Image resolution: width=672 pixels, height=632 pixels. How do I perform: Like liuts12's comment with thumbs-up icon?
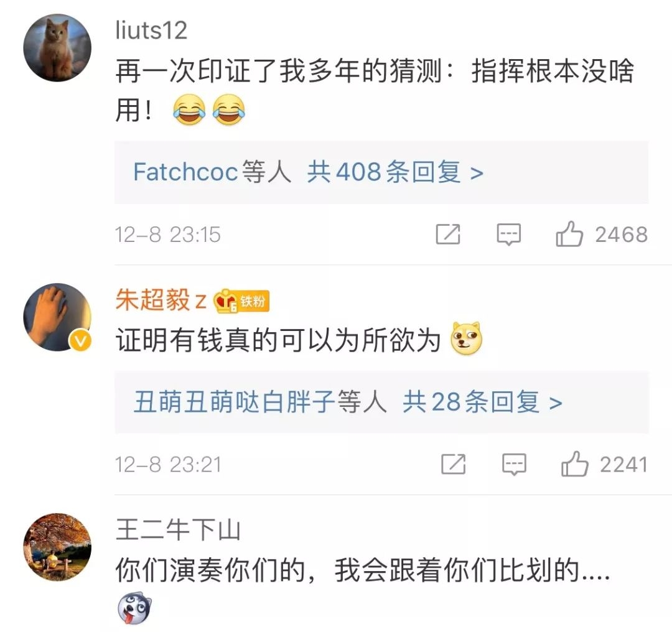569,234
